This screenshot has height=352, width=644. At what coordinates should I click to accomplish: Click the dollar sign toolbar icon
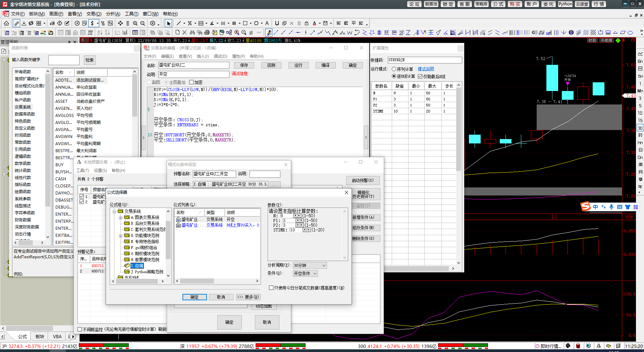(92, 23)
